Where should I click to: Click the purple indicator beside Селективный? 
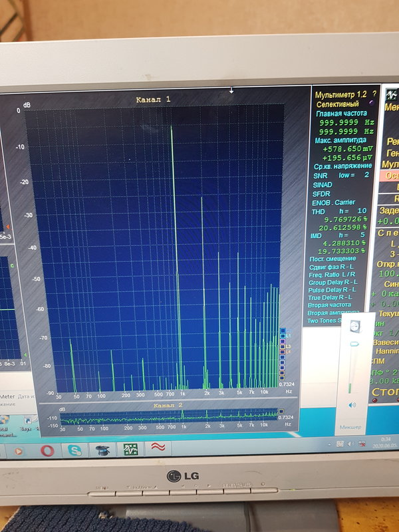point(372,103)
